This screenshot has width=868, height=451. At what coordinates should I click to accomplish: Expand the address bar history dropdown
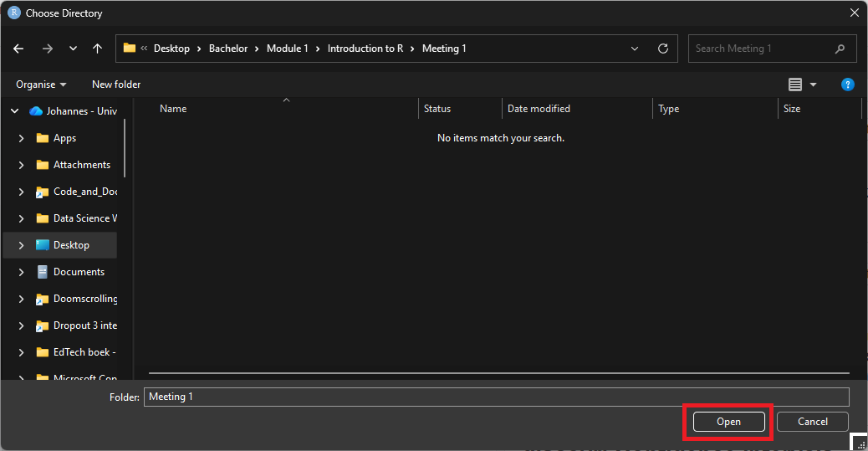coord(635,49)
